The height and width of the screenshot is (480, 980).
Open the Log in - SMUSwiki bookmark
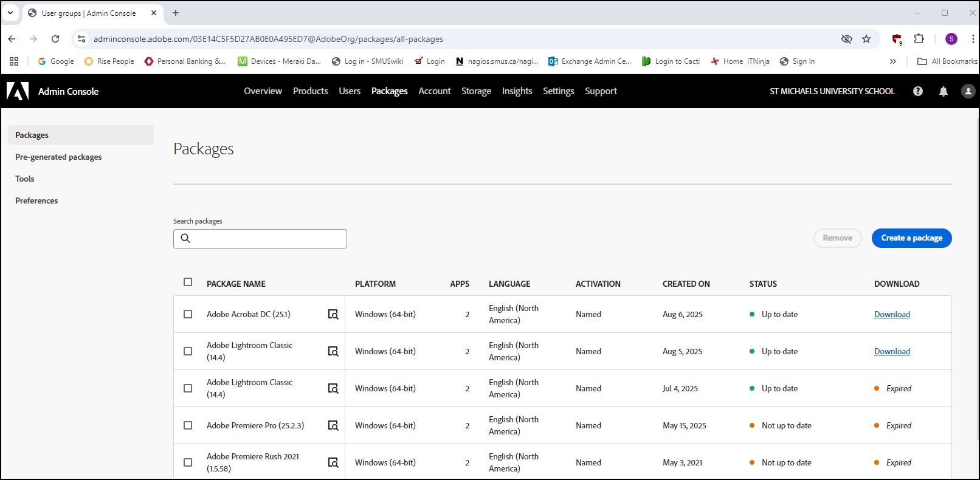(367, 61)
